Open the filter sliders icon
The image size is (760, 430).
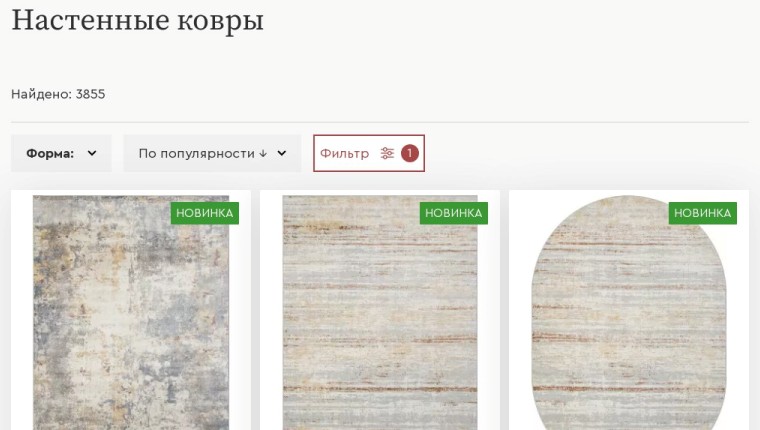click(x=387, y=153)
